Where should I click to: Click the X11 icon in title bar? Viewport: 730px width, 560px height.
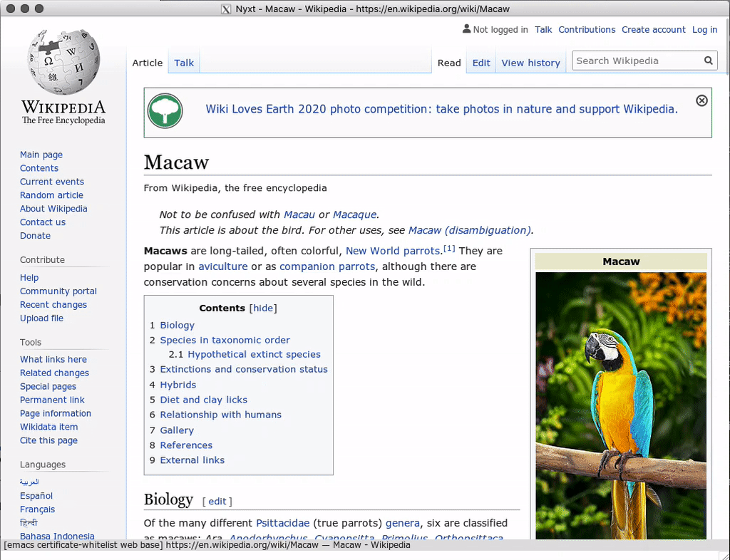point(226,9)
